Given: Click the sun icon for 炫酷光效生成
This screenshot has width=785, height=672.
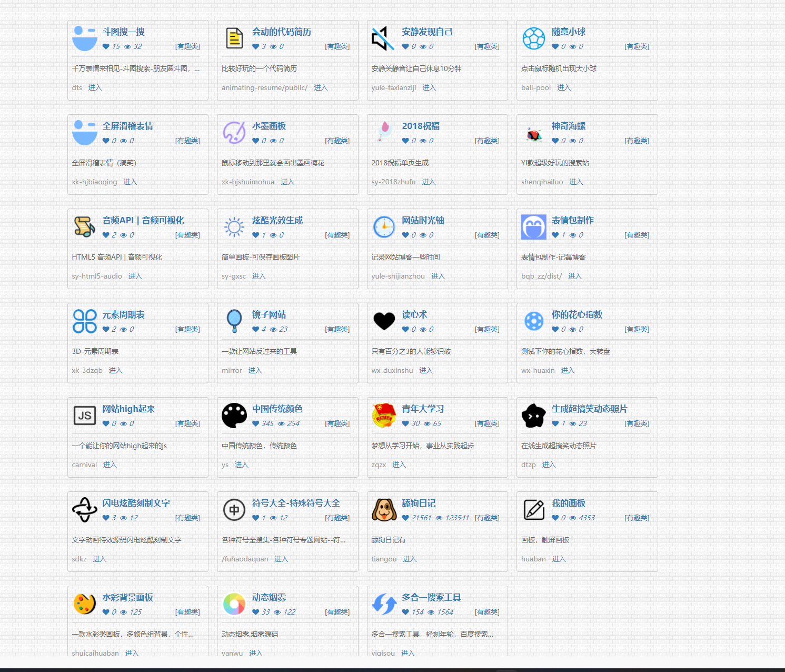Looking at the screenshot, I should (234, 227).
